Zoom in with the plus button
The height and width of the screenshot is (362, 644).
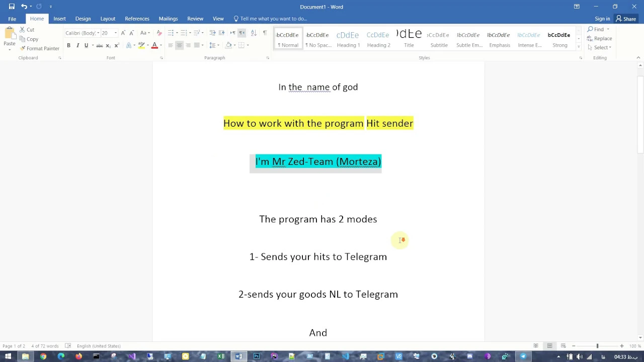(622, 346)
